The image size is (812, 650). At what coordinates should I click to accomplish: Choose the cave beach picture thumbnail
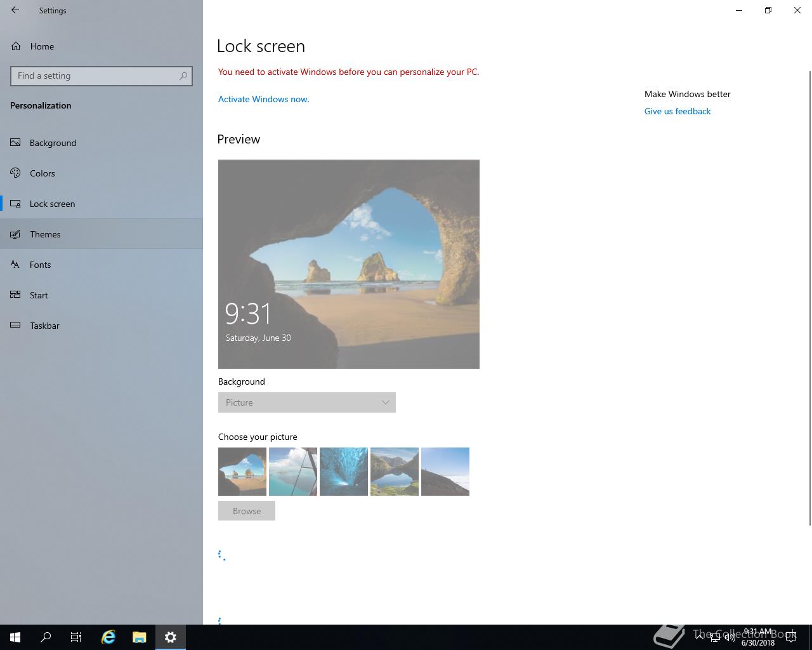click(242, 472)
